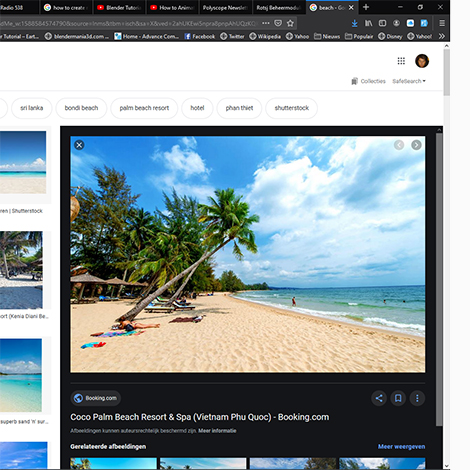
Task: Show more bookmarks chevron
Action: click(442, 36)
